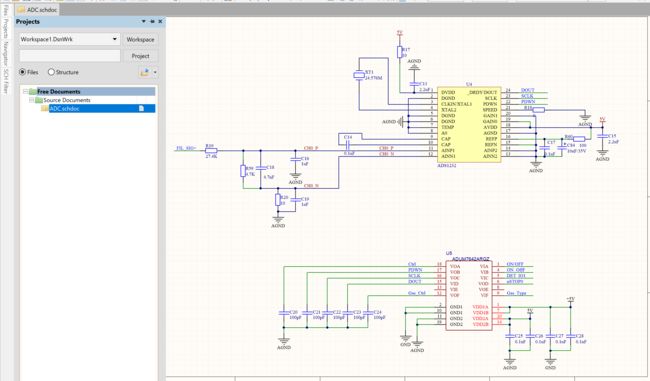Click the ON/OFF net label

tap(515, 264)
